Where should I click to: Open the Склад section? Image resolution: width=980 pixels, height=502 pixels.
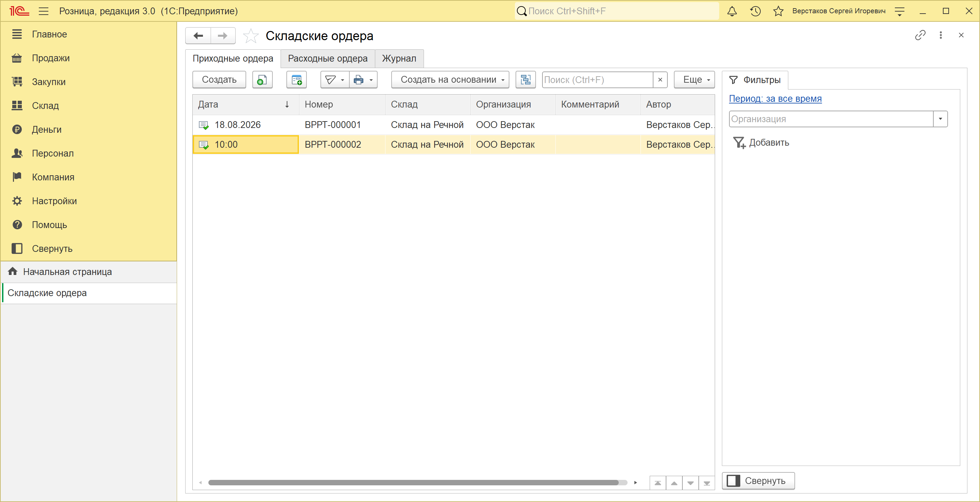click(88, 106)
